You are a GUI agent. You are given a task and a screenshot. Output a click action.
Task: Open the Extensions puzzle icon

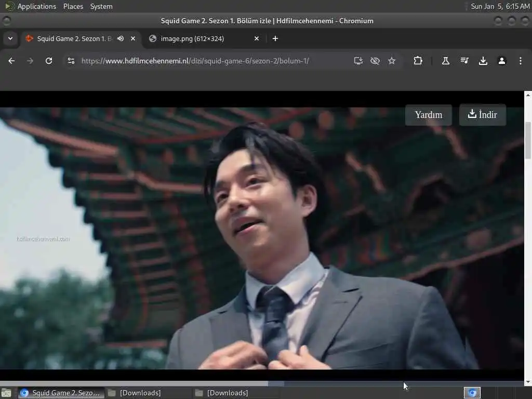418,61
